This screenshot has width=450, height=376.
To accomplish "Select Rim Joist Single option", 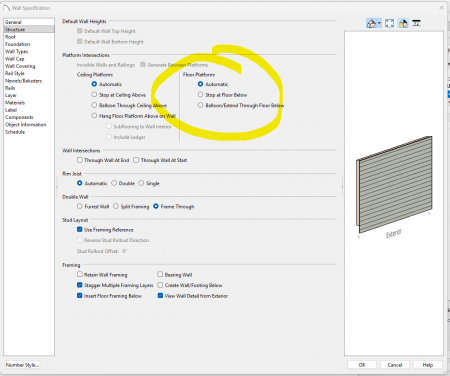I will [x=141, y=183].
